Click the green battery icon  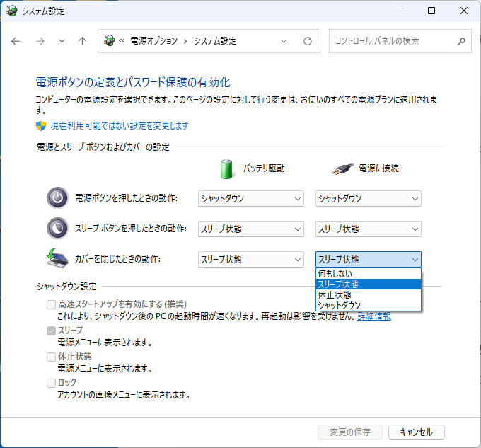[226, 168]
